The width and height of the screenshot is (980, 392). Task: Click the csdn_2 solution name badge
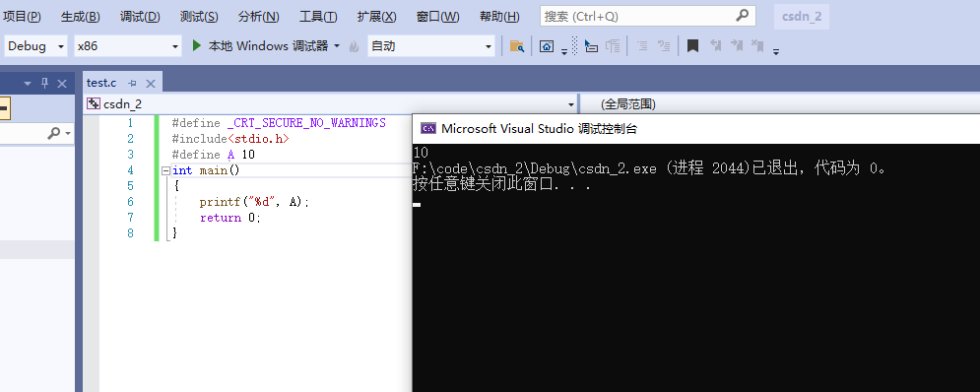pos(802,17)
